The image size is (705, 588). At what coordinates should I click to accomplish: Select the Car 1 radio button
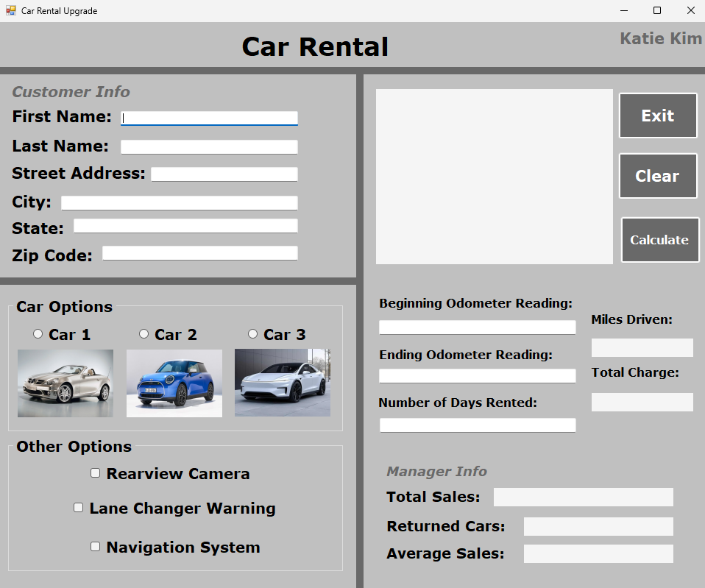(x=38, y=334)
